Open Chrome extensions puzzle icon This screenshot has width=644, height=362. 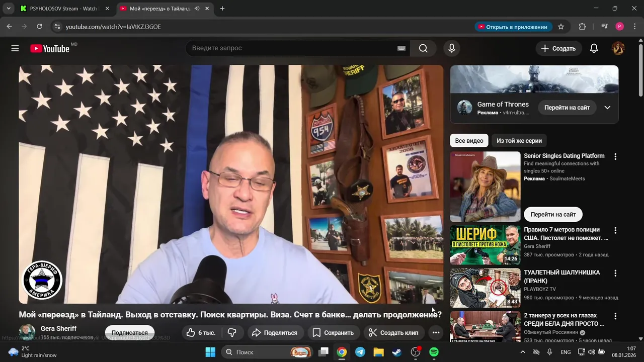coord(582,27)
